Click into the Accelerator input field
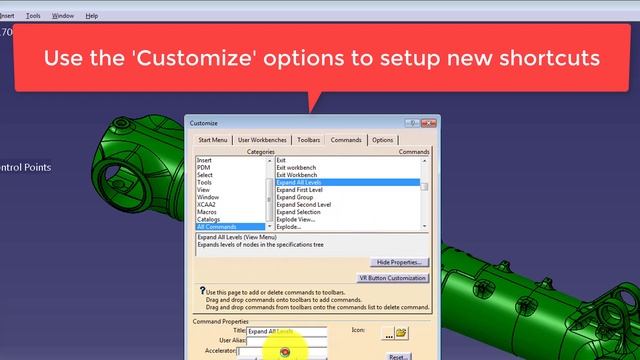 pos(282,351)
